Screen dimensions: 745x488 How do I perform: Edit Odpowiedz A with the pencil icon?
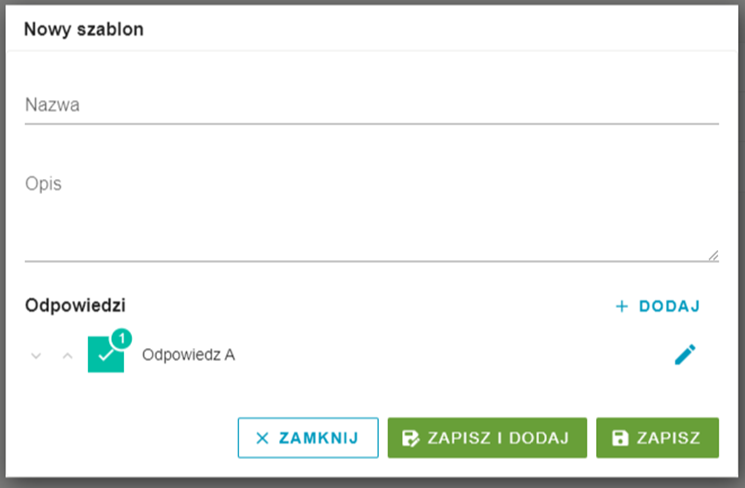[685, 354]
